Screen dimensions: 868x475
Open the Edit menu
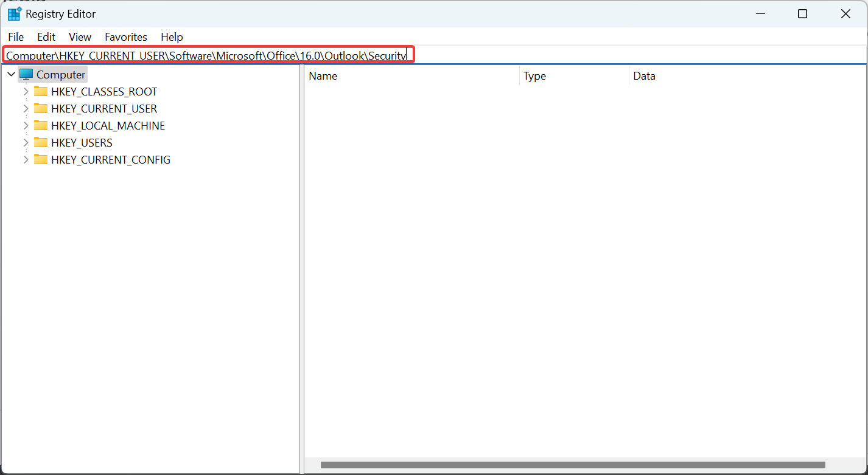tap(46, 37)
